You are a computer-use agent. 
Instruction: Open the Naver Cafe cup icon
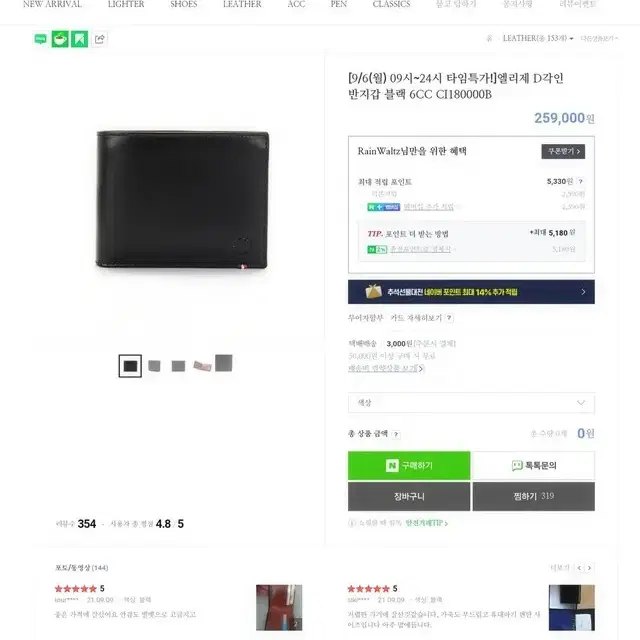click(x=60, y=39)
